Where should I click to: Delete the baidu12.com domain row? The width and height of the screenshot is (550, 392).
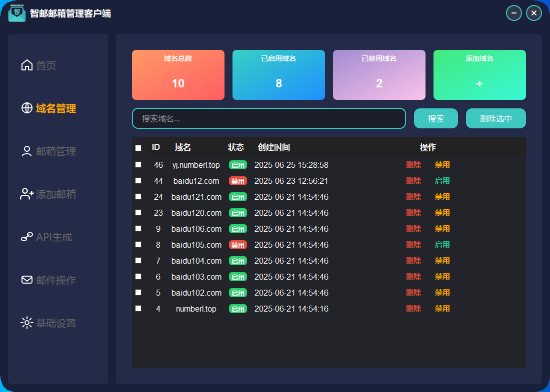point(413,181)
